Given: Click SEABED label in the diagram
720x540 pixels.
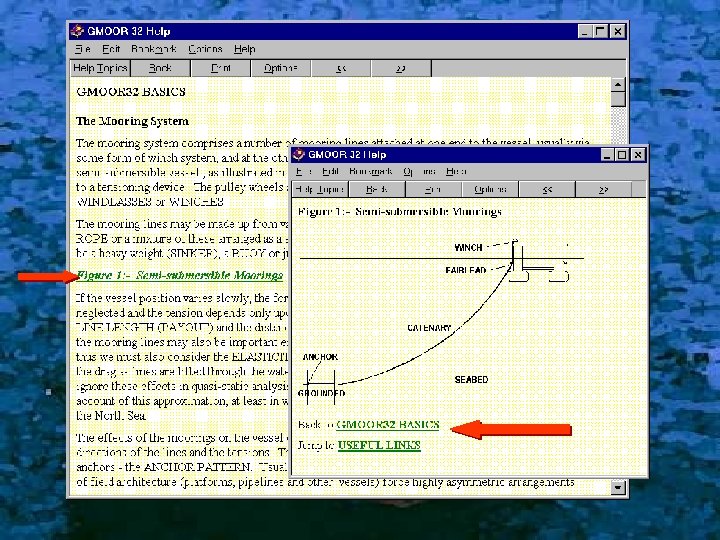Looking at the screenshot, I should point(471,380).
